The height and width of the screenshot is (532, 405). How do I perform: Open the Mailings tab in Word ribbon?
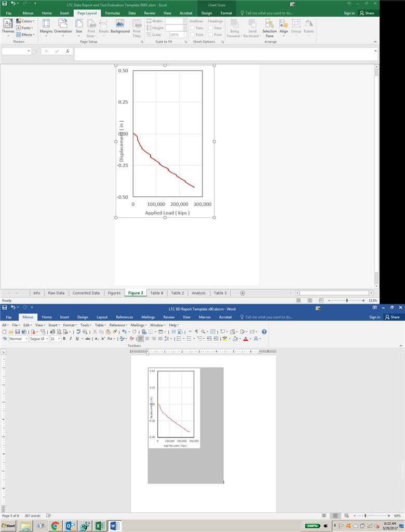pyautogui.click(x=148, y=317)
